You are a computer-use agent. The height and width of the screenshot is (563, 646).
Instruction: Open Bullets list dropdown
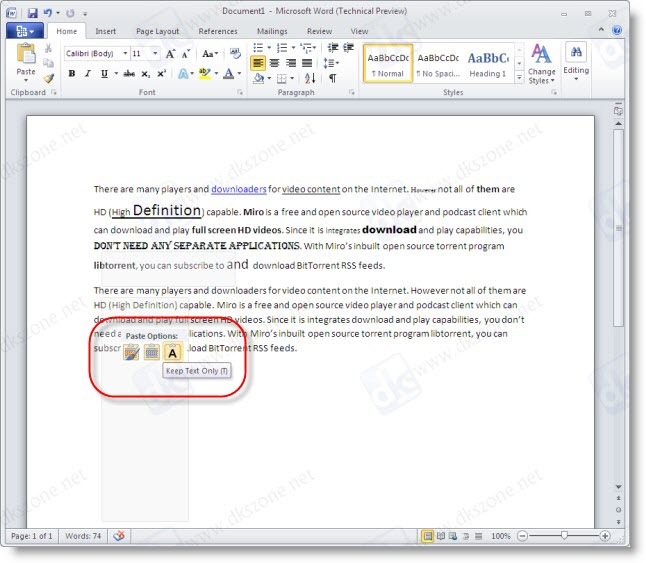coord(269,48)
